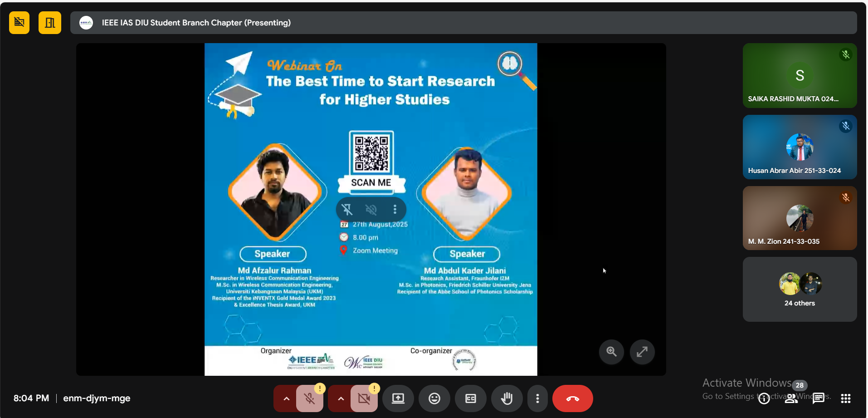Raise your hand
868x418 pixels.
[507, 398]
